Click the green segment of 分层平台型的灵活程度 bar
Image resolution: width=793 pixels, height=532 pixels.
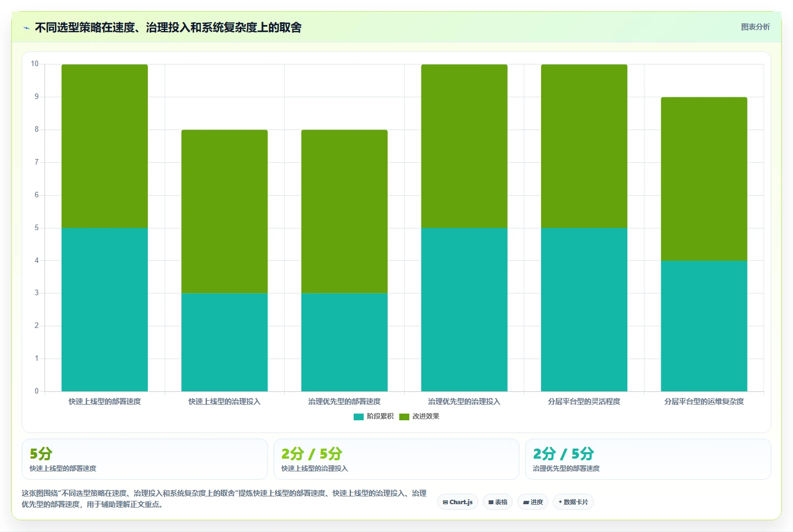click(x=584, y=146)
